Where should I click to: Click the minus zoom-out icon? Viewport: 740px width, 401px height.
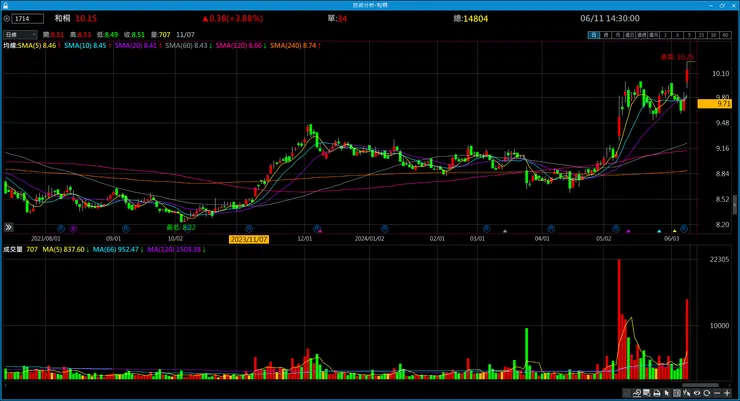[x=717, y=393]
